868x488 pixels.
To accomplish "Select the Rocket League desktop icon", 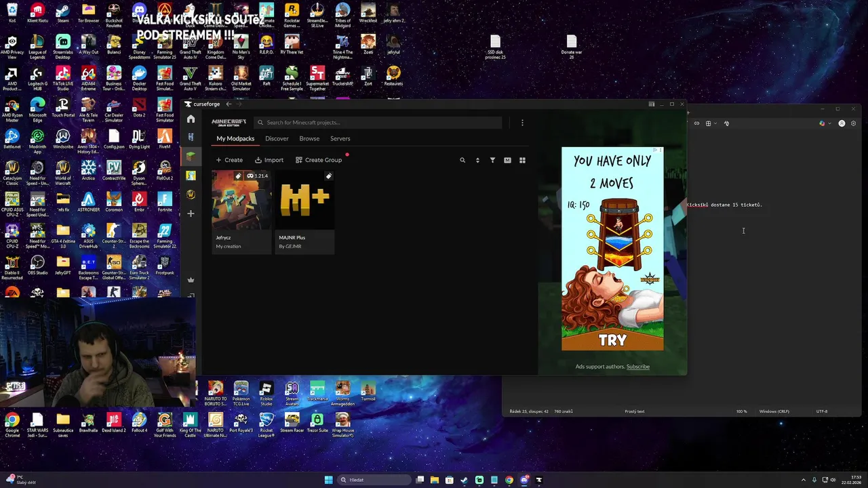I will [x=267, y=426].
